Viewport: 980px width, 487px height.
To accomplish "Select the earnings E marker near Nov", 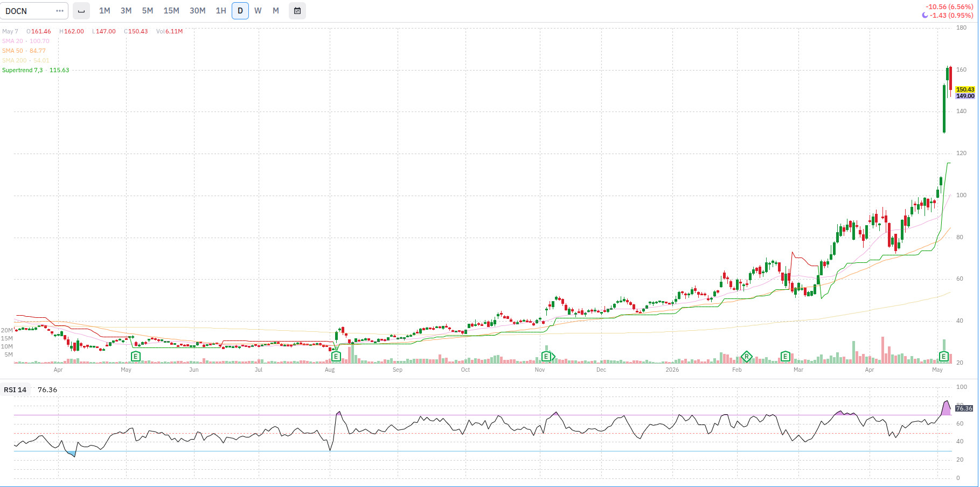I will (x=546, y=356).
